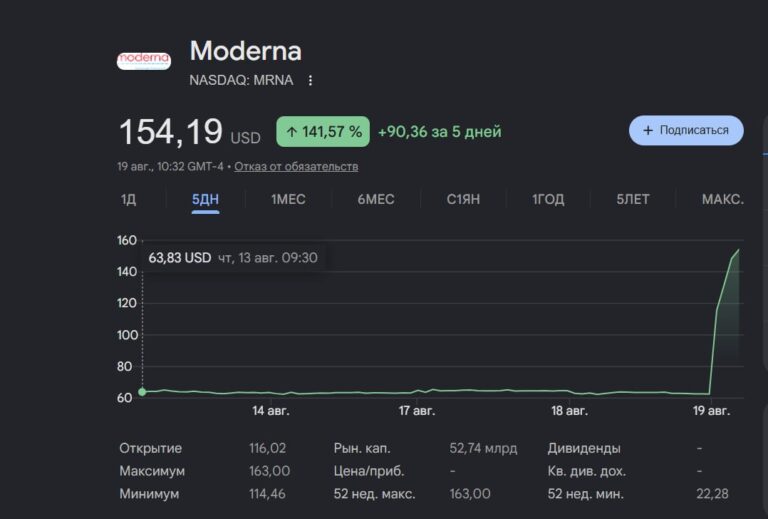Open the three-dot menu beside NASDAQ: MRNA
768x519 pixels.
(x=310, y=80)
